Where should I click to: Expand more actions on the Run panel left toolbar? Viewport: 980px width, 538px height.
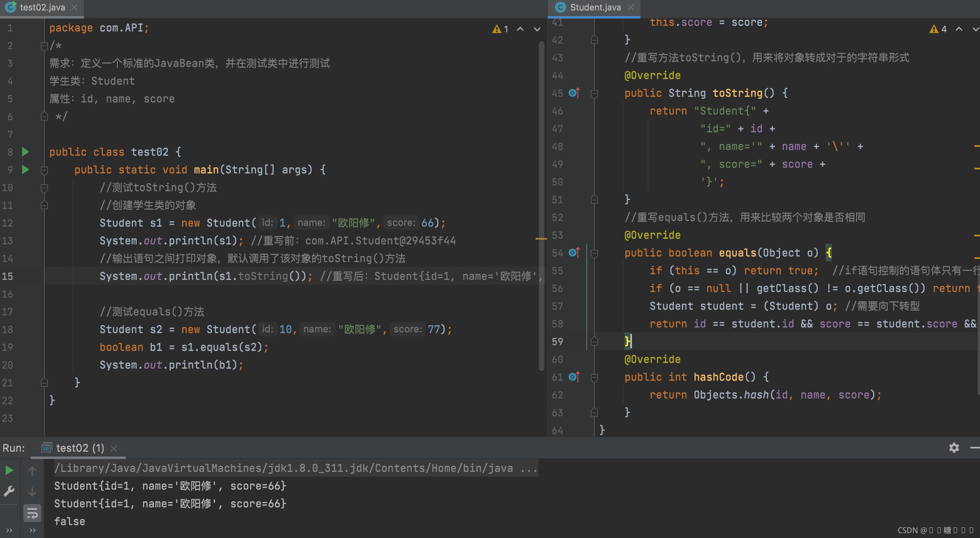coord(9,530)
